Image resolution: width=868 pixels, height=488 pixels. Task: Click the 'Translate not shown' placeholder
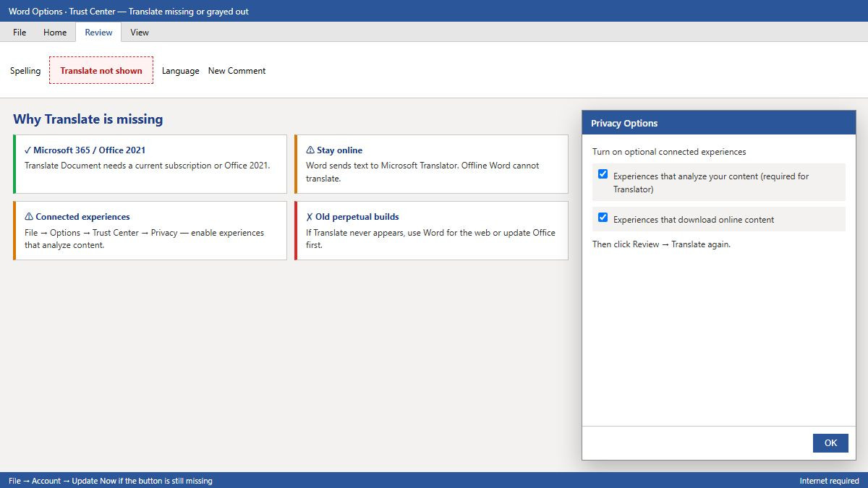(101, 71)
